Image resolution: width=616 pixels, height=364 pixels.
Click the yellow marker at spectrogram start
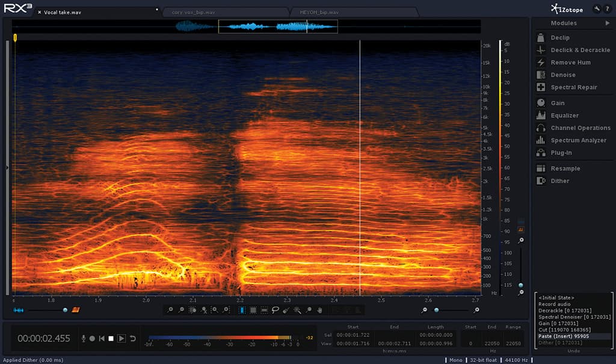(x=15, y=37)
